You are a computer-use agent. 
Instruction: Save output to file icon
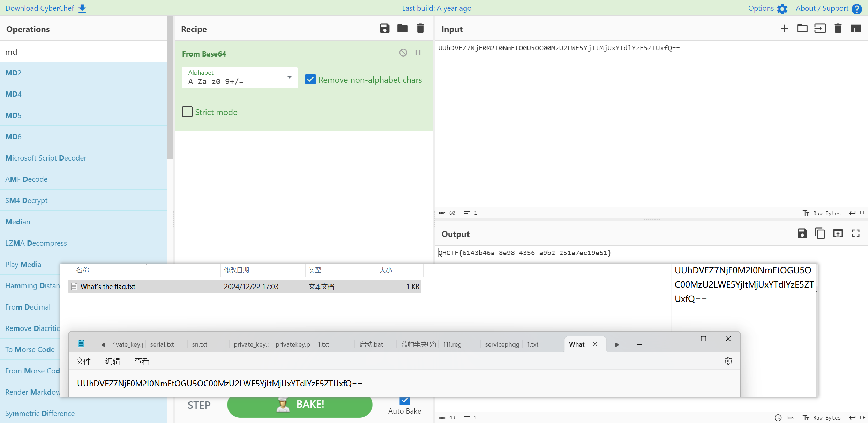coord(802,233)
